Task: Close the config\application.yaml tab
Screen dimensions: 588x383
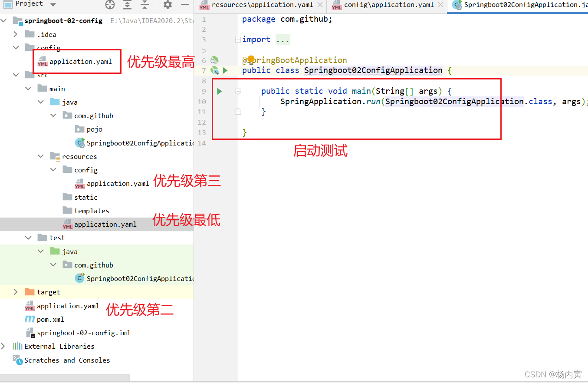Action: tap(441, 5)
